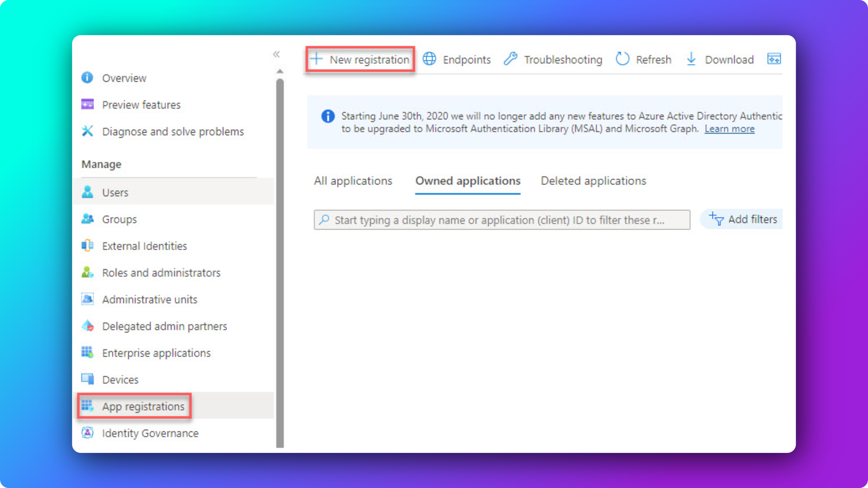Click the Download button
The image size is (868, 488).
click(720, 59)
